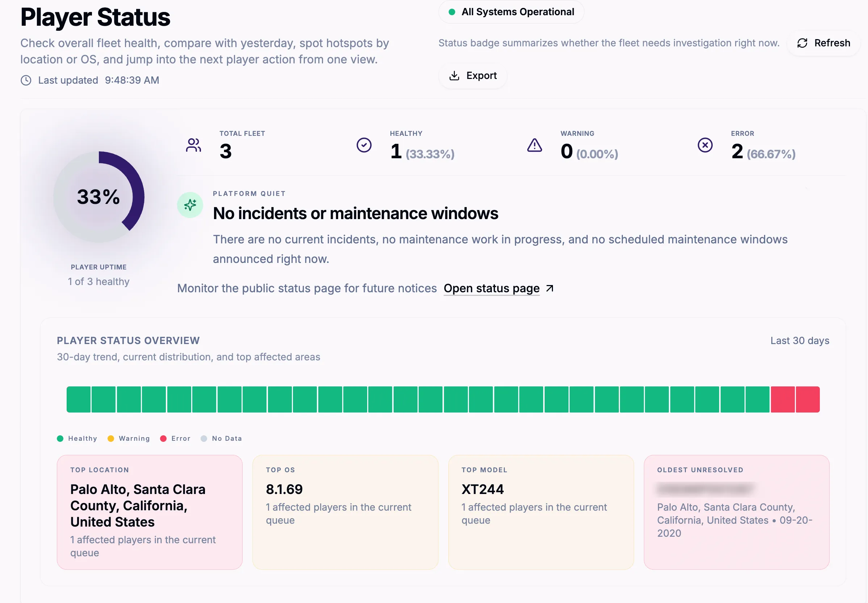
Task: Click the Healthy legend green dot
Action: coord(60,438)
